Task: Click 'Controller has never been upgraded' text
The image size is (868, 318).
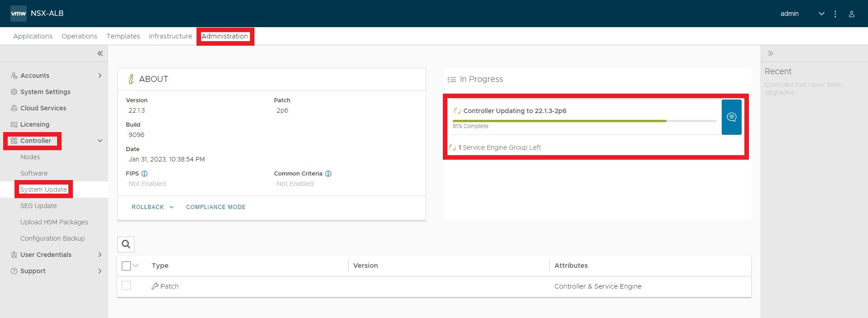Action: pyautogui.click(x=803, y=88)
